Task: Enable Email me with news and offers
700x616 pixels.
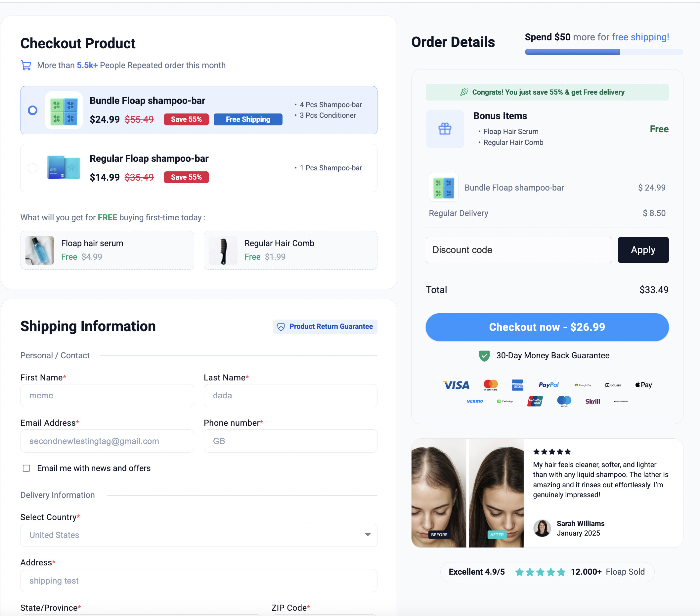Action: (x=26, y=468)
